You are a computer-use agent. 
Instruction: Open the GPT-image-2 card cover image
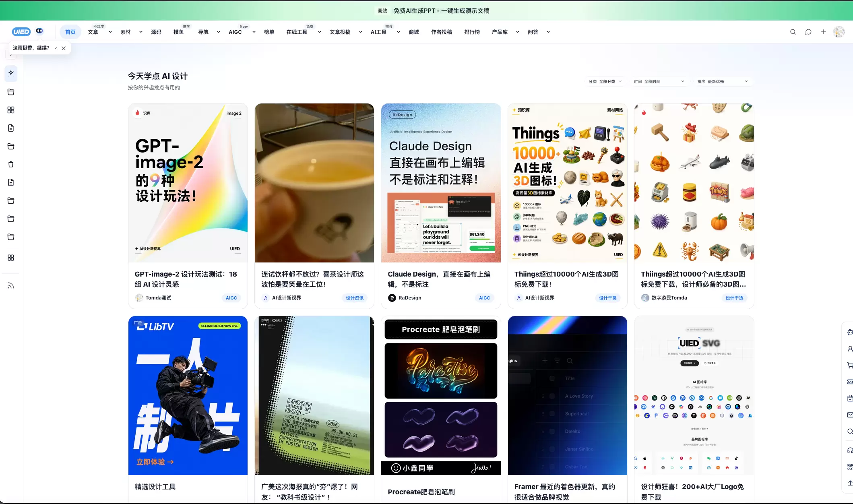tap(188, 183)
